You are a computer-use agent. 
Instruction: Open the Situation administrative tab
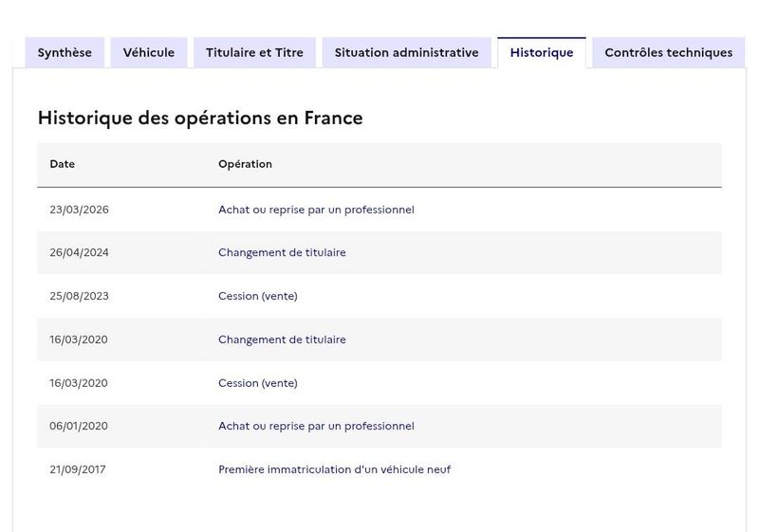(407, 53)
